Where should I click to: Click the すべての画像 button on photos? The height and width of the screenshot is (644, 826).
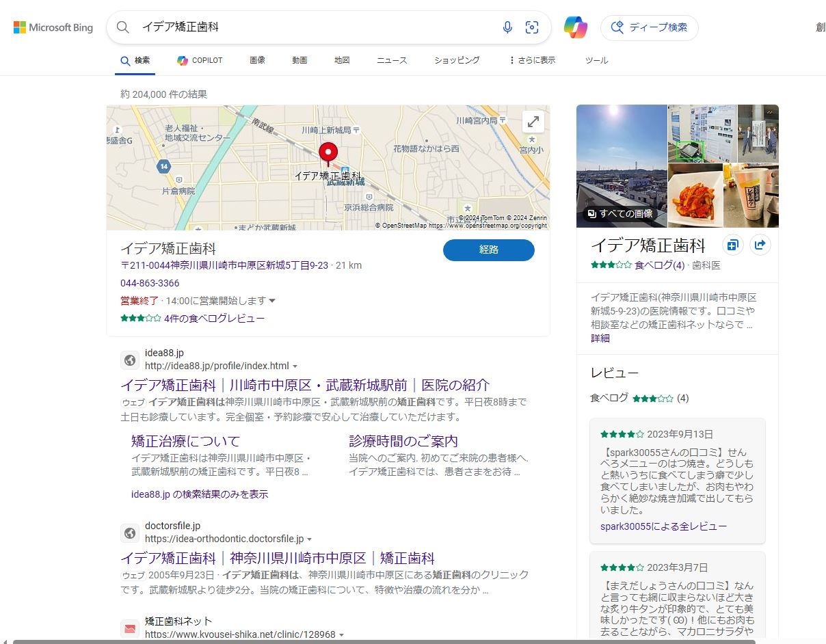click(x=620, y=213)
